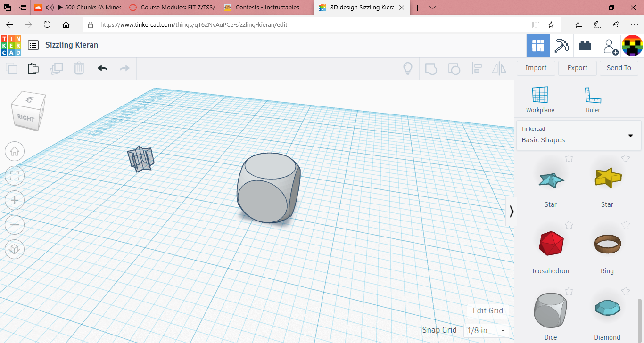644x343 pixels.
Task: Open the Blocks pickaxe mode
Action: click(x=561, y=46)
